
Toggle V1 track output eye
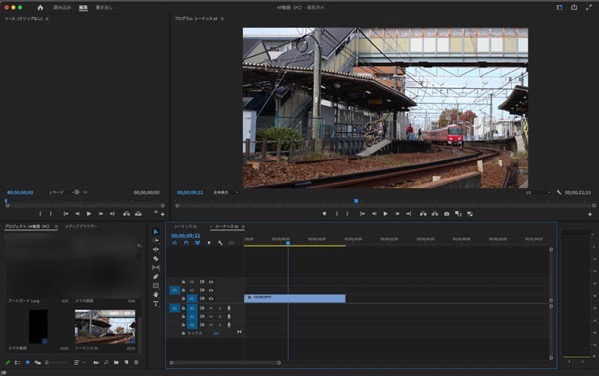pyautogui.click(x=211, y=299)
